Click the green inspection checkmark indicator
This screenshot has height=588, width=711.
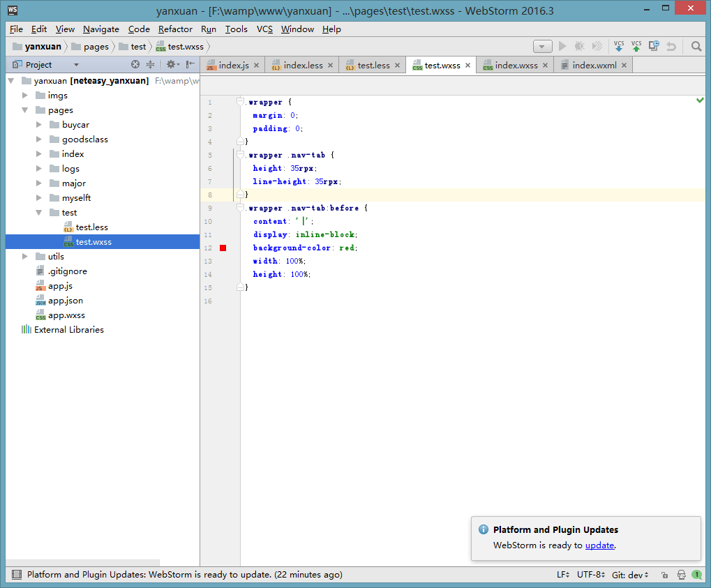(700, 100)
